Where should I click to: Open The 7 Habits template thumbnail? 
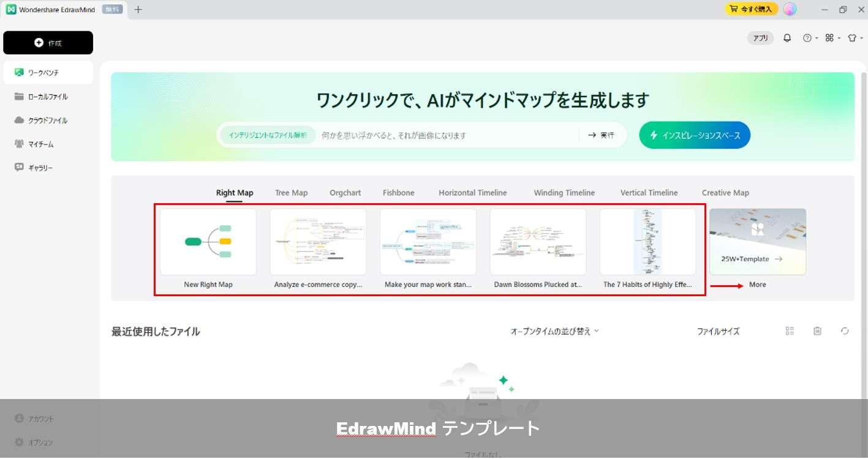point(647,242)
